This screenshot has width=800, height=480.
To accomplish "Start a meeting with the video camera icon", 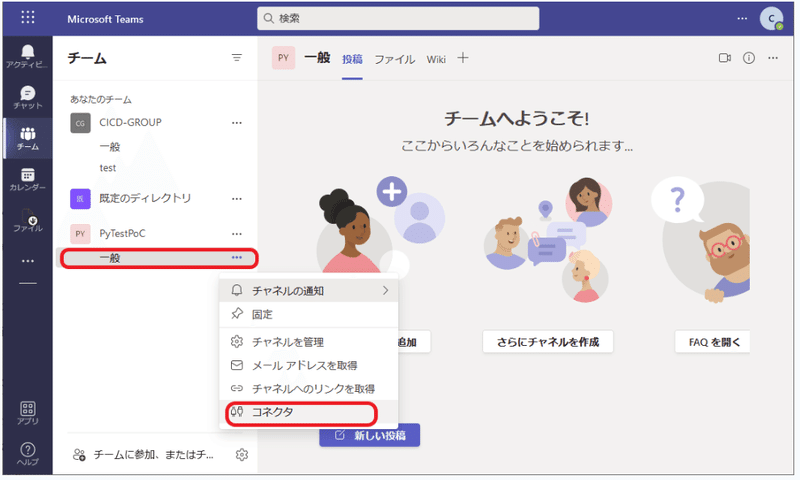I will click(x=724, y=58).
